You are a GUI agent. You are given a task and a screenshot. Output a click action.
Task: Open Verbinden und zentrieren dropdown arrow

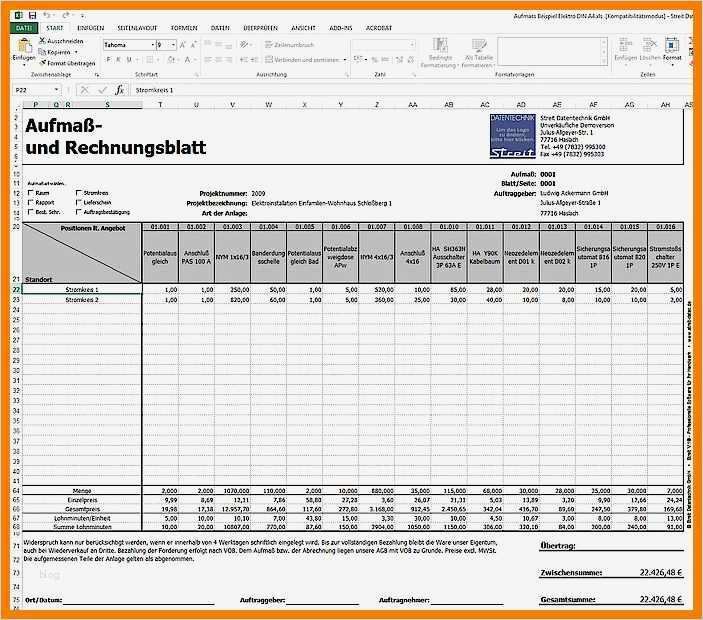click(344, 60)
